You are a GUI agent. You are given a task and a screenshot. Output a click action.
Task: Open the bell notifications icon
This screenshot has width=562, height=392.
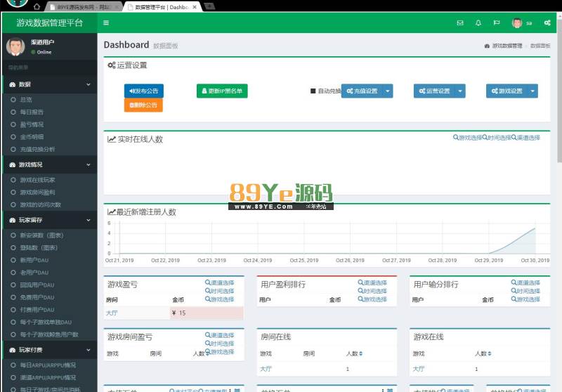coord(478,23)
